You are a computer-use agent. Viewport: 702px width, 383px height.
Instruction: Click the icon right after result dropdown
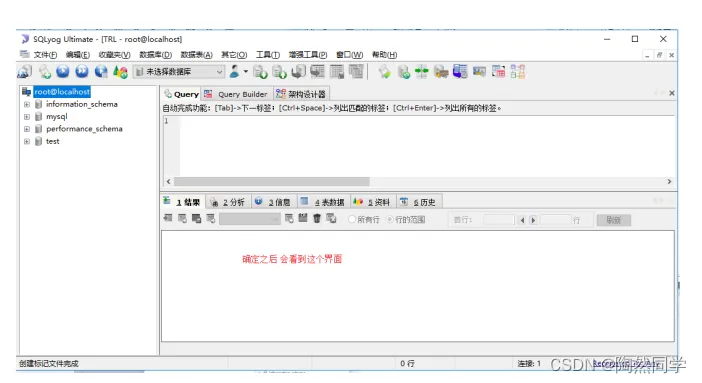289,218
